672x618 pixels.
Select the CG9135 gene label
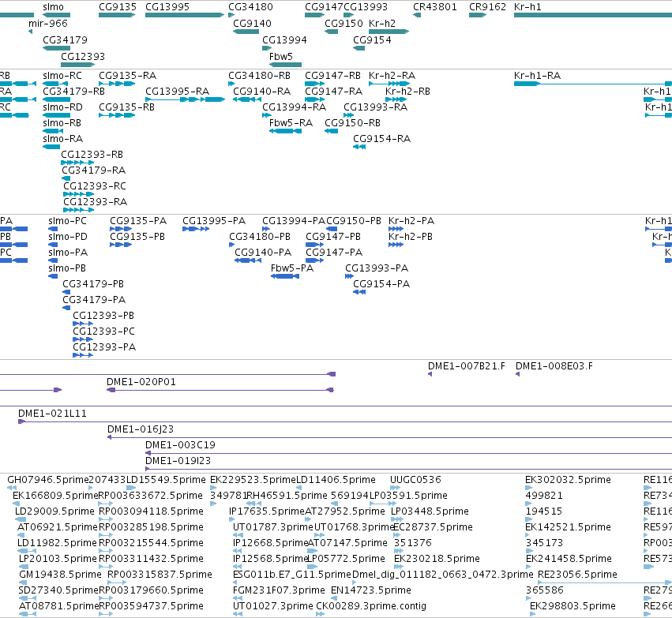pyautogui.click(x=118, y=7)
